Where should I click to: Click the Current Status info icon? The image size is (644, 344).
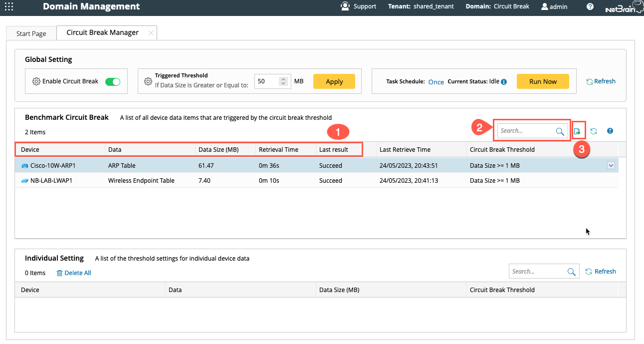click(x=504, y=82)
